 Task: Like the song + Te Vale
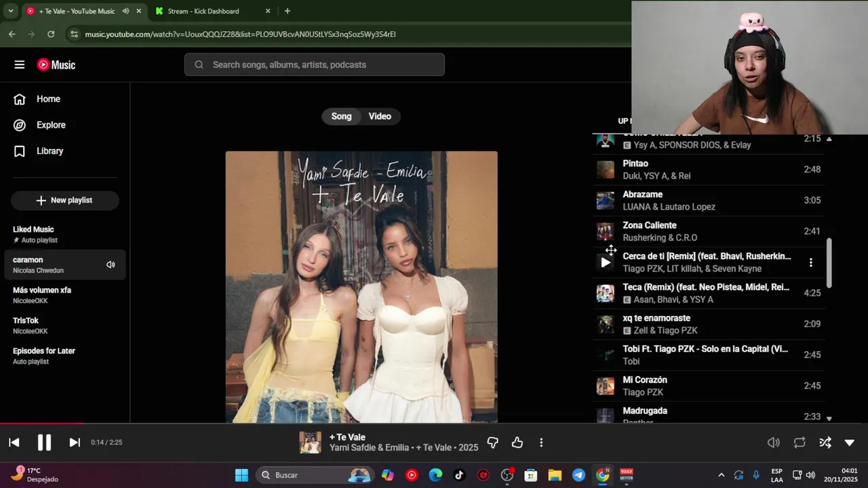(x=517, y=443)
